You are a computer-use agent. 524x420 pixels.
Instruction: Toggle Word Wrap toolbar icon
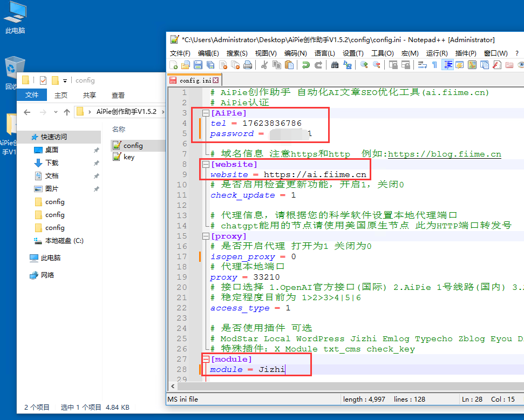pos(422,65)
